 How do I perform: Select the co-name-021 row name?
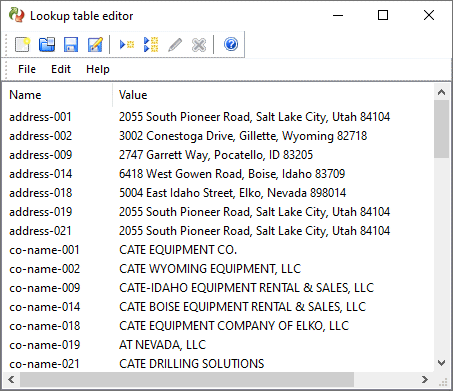coord(44,364)
